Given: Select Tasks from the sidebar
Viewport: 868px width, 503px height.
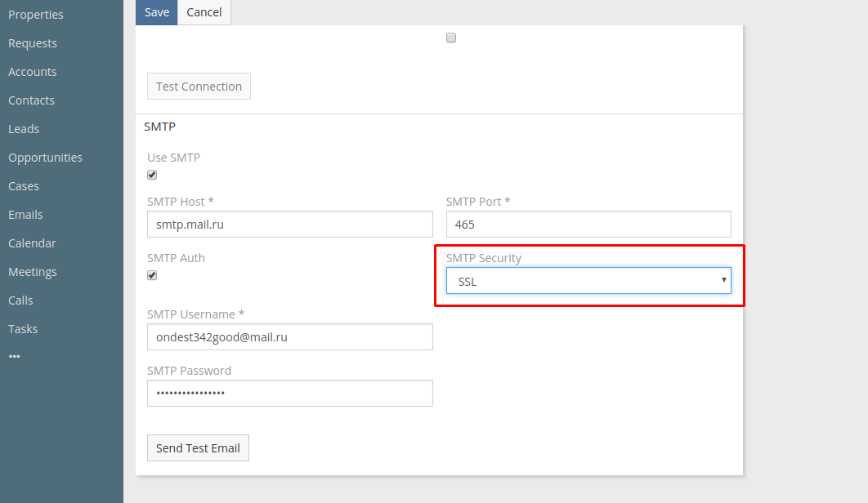Looking at the screenshot, I should (x=23, y=329).
